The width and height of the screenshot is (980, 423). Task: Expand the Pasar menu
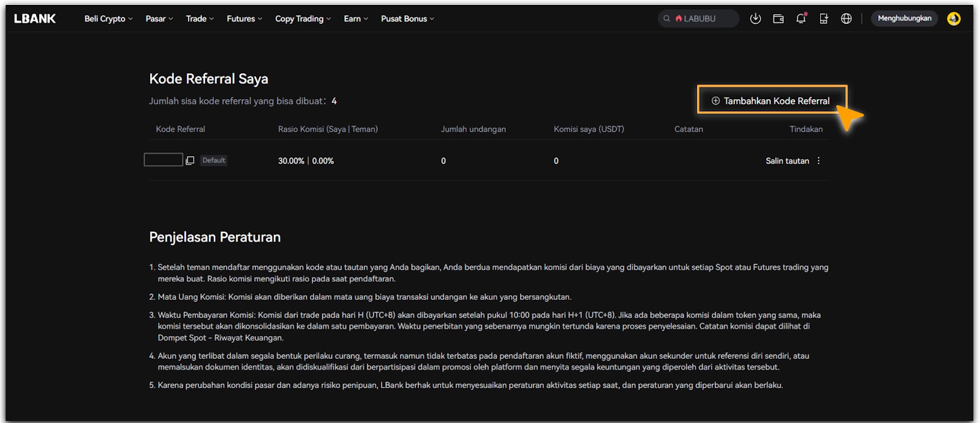(159, 19)
